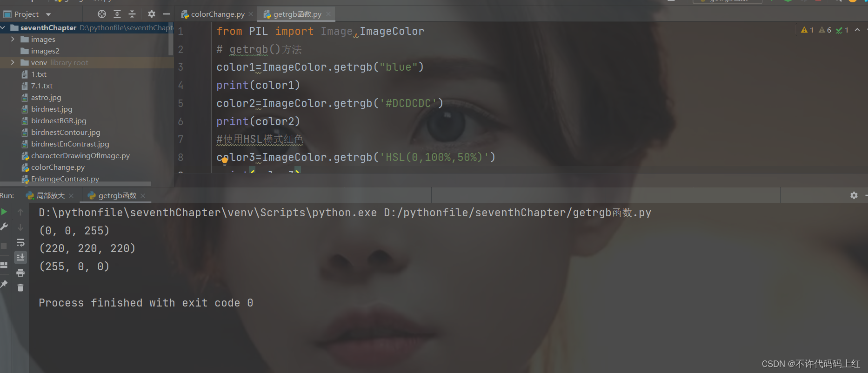Click the Project panel vertical scrollbar

coord(171,38)
